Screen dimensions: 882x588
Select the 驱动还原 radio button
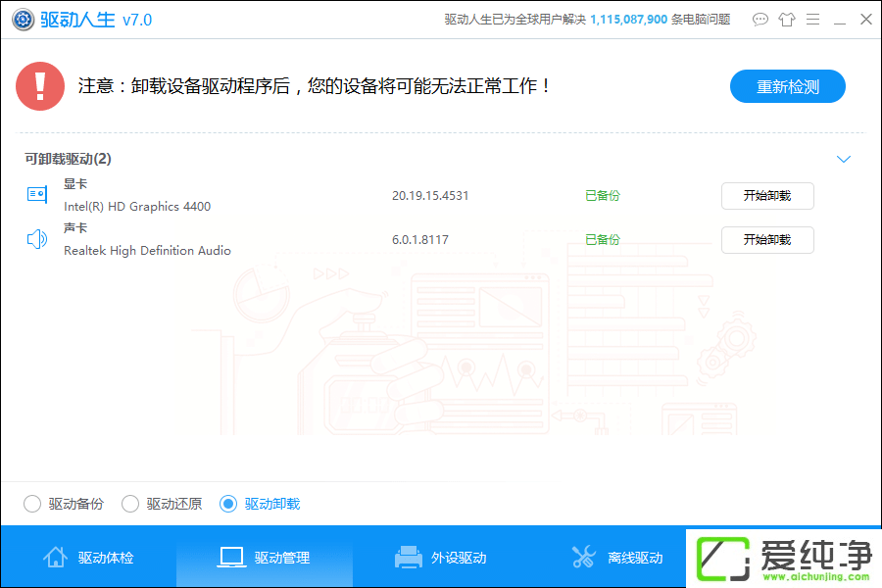tap(130, 503)
